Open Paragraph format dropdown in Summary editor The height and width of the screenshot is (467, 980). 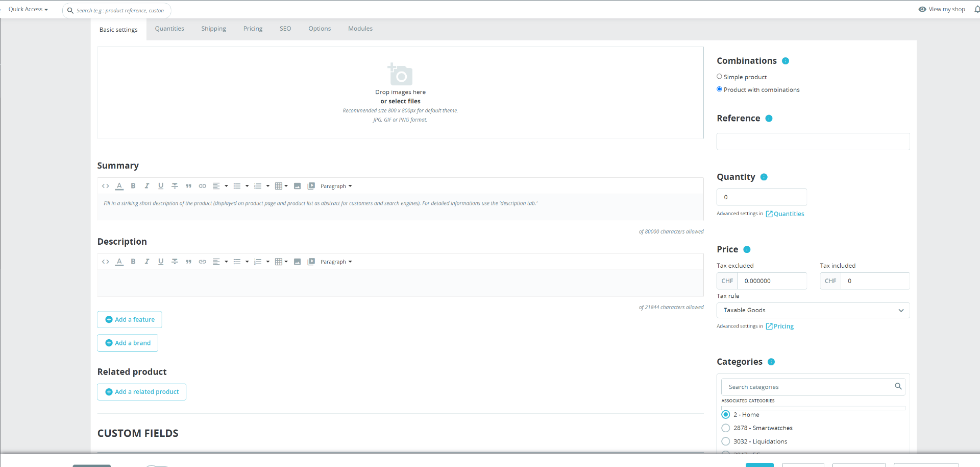pyautogui.click(x=336, y=186)
